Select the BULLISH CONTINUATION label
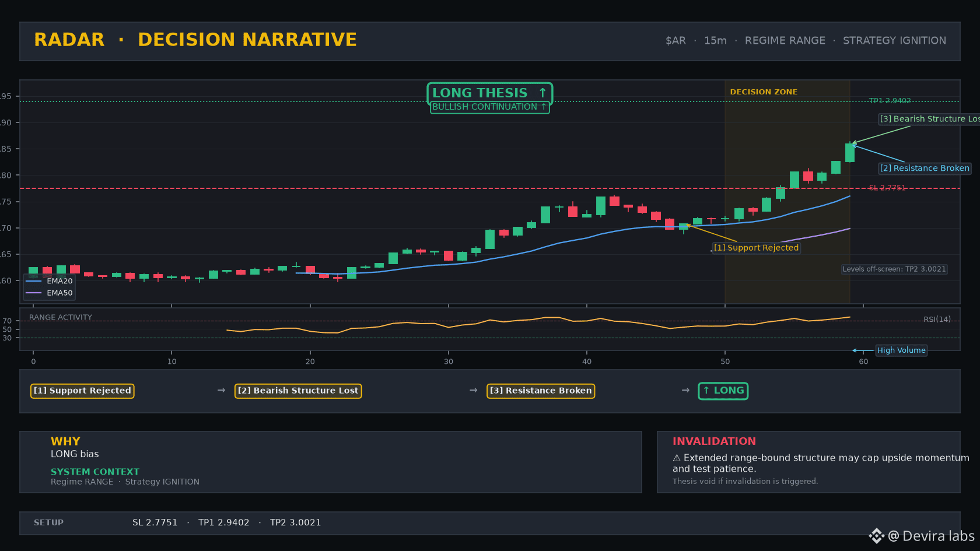Image resolution: width=980 pixels, height=551 pixels. pyautogui.click(x=490, y=107)
